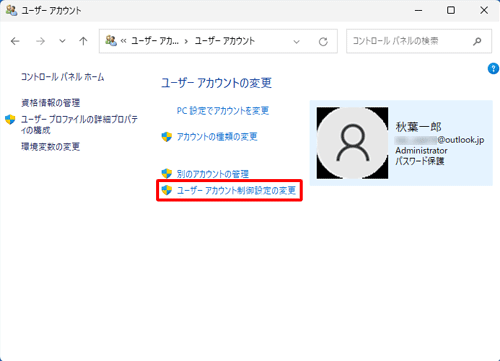Refresh the control panel view
The height and width of the screenshot is (361, 500).
click(323, 42)
